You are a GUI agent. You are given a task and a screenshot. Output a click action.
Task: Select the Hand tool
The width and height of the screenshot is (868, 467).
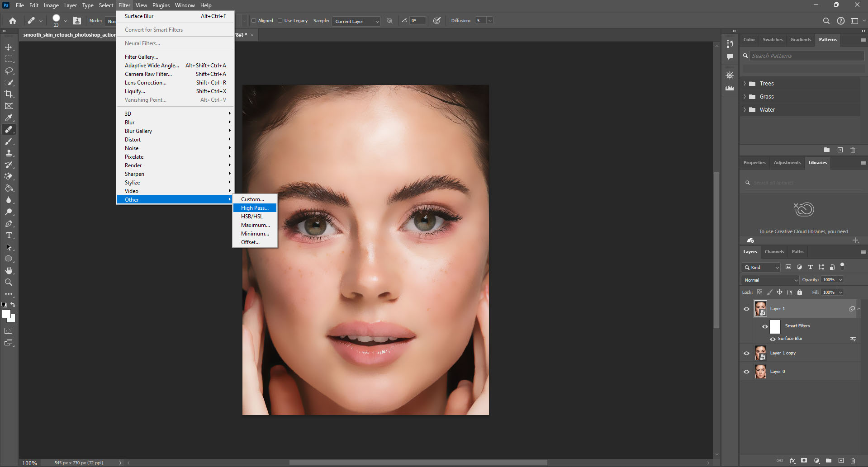pos(9,270)
